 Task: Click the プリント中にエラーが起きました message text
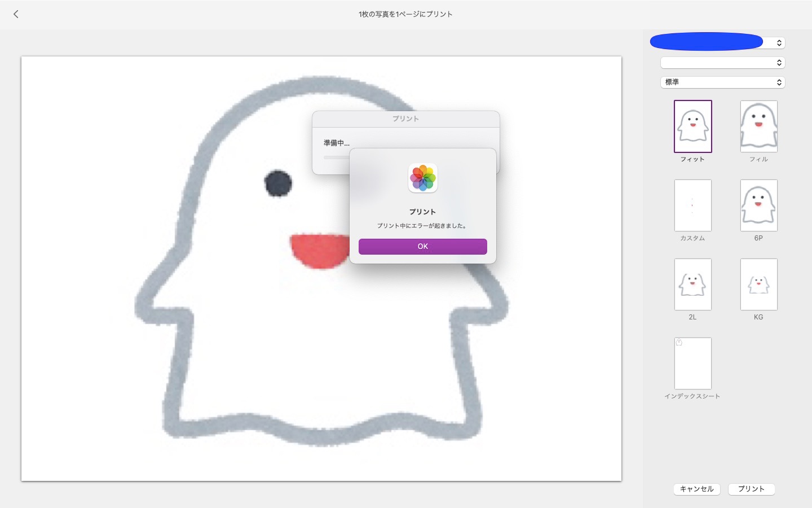click(x=422, y=226)
